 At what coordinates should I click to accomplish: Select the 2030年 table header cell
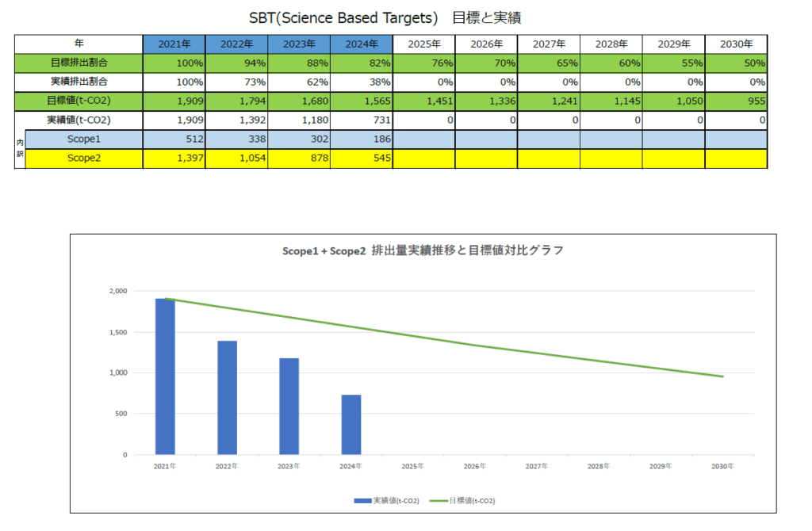pyautogui.click(x=736, y=44)
